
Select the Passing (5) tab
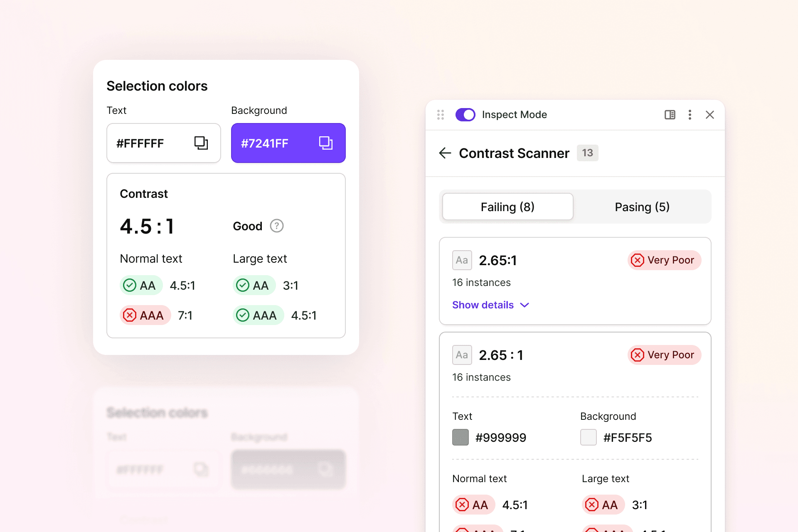641,206
